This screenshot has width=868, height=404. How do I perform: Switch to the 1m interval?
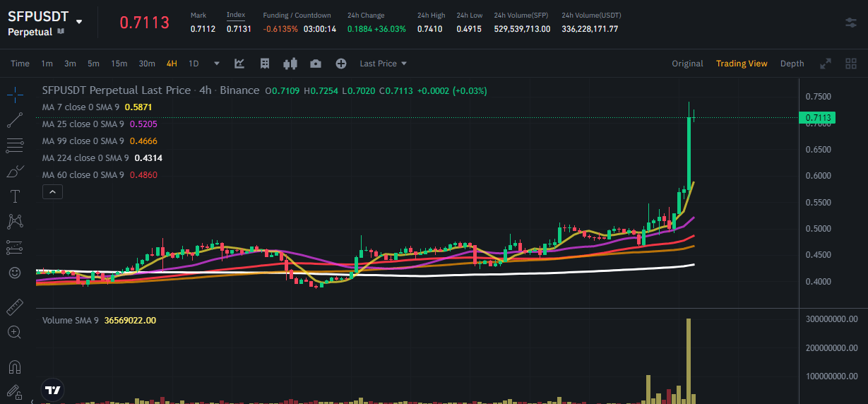coord(47,64)
